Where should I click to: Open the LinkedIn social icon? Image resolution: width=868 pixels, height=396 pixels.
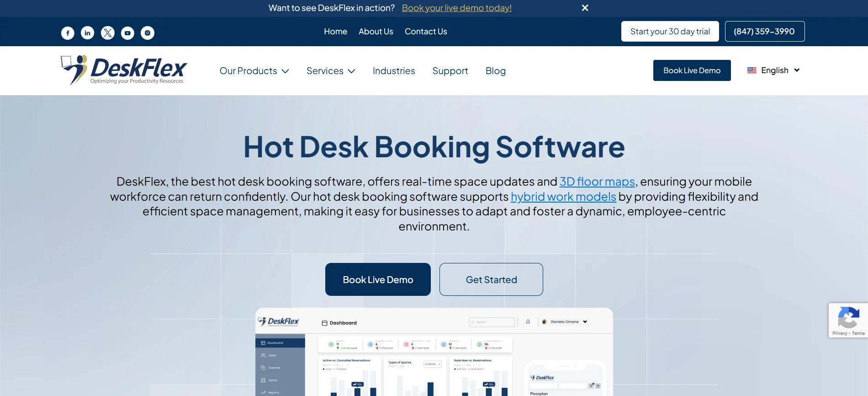point(87,33)
